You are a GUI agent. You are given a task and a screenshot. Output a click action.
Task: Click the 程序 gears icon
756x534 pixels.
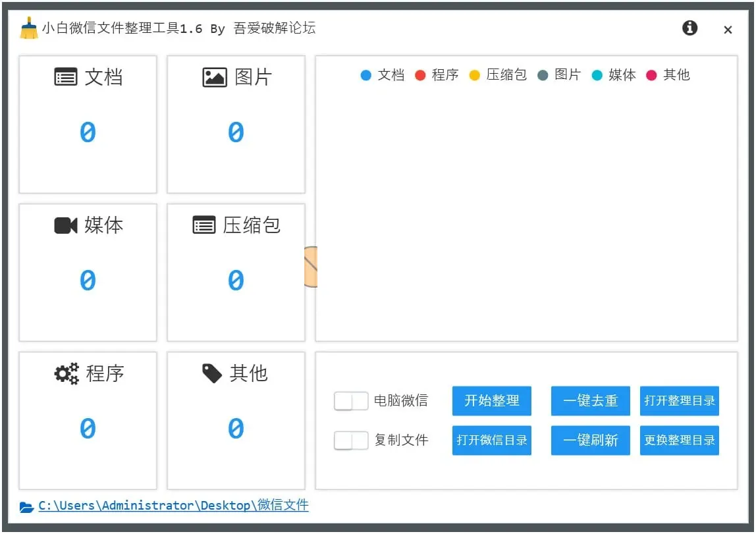click(x=66, y=374)
